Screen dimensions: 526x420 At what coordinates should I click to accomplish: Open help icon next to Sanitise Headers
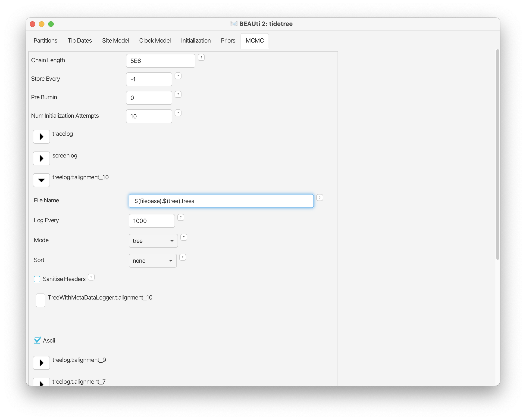click(91, 277)
